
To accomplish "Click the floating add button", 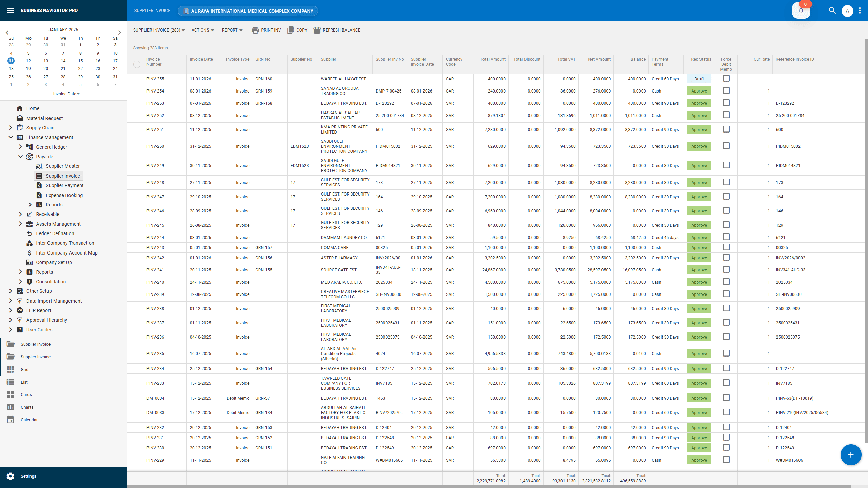I will 851,455.
